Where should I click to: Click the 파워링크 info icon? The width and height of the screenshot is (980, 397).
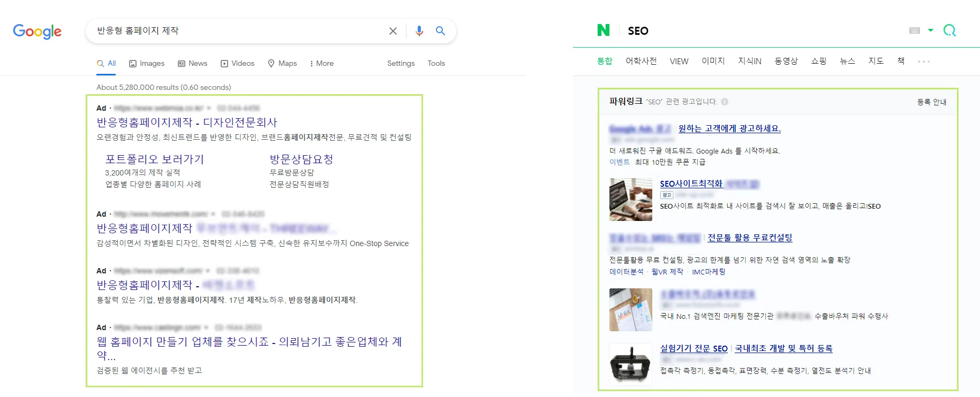tap(725, 102)
